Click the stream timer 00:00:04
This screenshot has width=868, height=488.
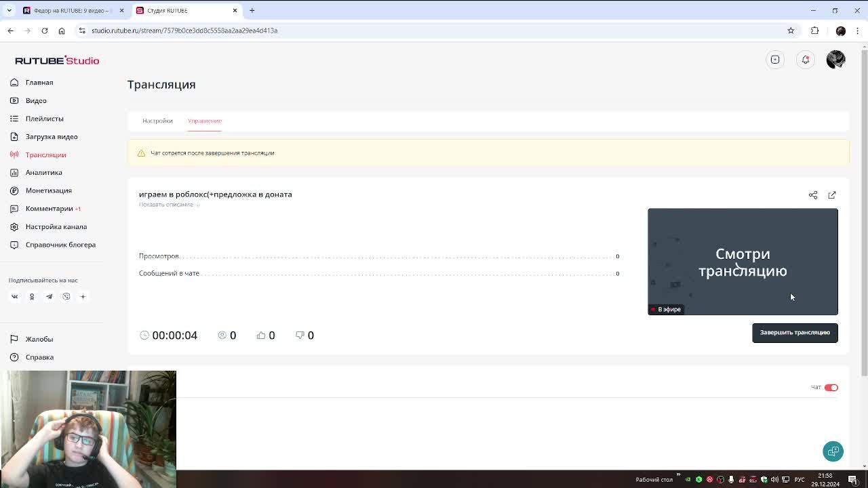(175, 335)
